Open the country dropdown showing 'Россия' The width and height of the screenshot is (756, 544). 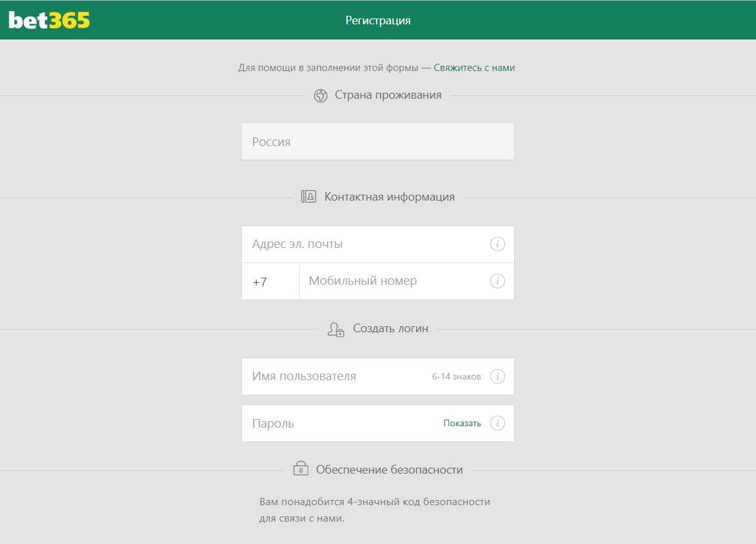click(377, 141)
